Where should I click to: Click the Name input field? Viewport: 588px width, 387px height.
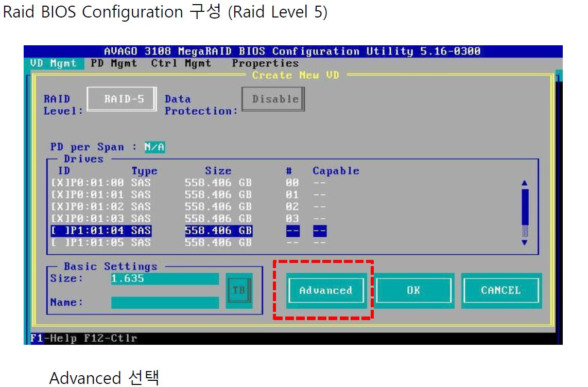point(165,303)
